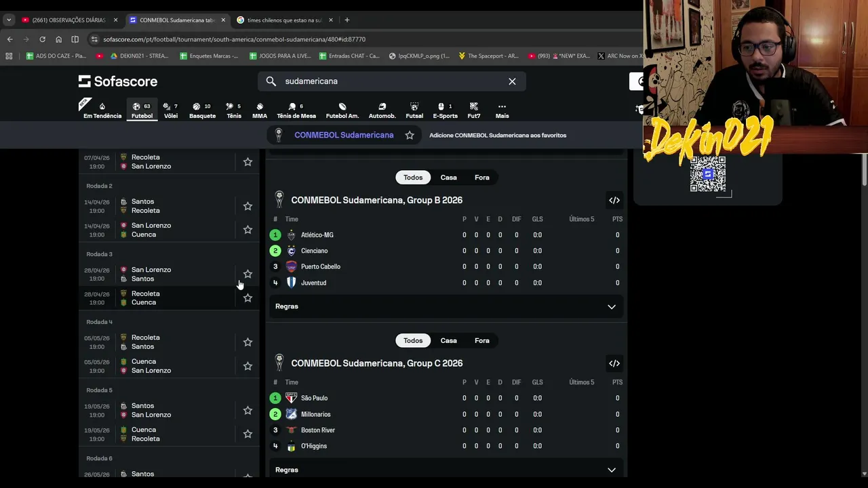The image size is (868, 488).
Task: Star the Cuenca vs San Lorenzo match
Action: tap(248, 366)
